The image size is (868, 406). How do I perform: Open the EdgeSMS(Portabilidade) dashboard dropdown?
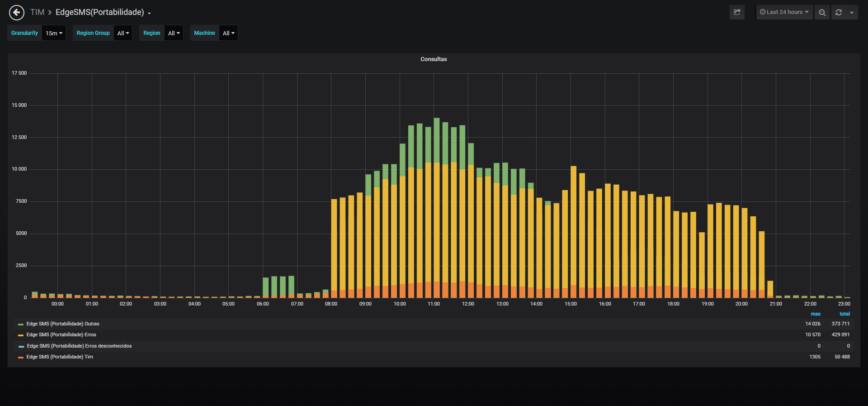103,12
